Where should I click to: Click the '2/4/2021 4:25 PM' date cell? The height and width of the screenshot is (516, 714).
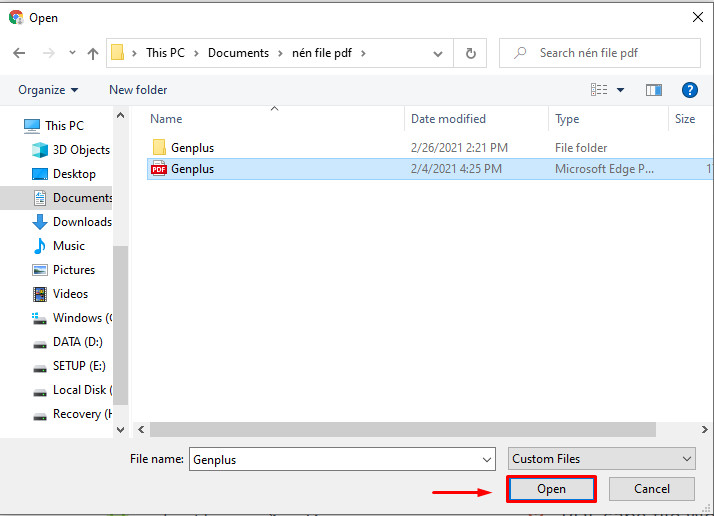pyautogui.click(x=456, y=169)
